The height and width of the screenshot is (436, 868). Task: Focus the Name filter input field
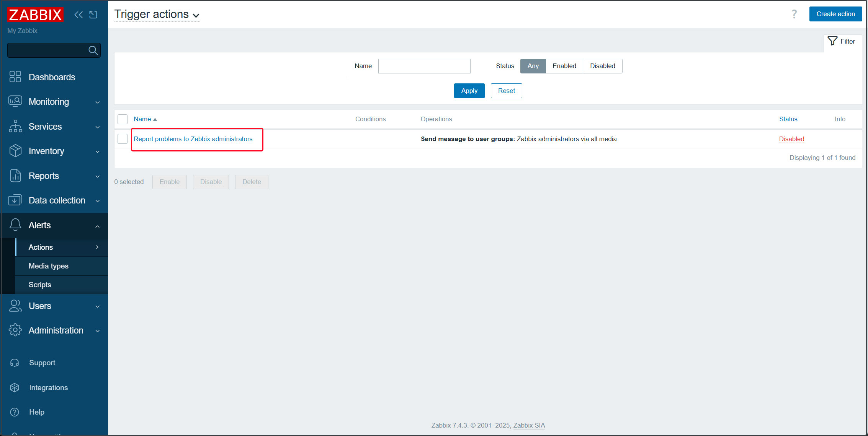(x=424, y=66)
